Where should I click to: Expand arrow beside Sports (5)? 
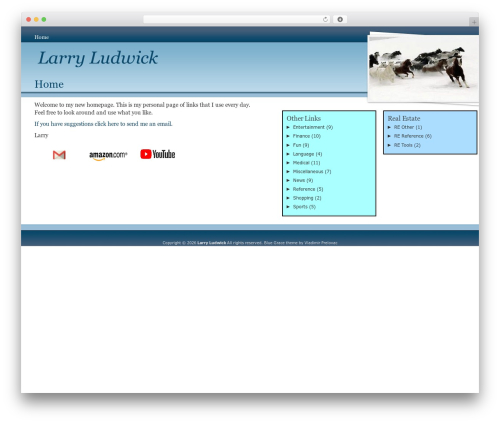288,207
